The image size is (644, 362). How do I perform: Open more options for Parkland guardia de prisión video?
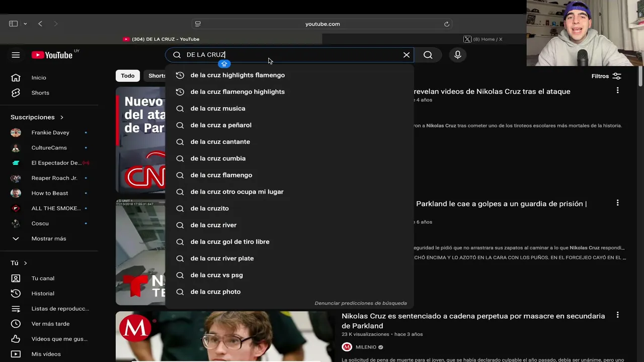click(617, 203)
